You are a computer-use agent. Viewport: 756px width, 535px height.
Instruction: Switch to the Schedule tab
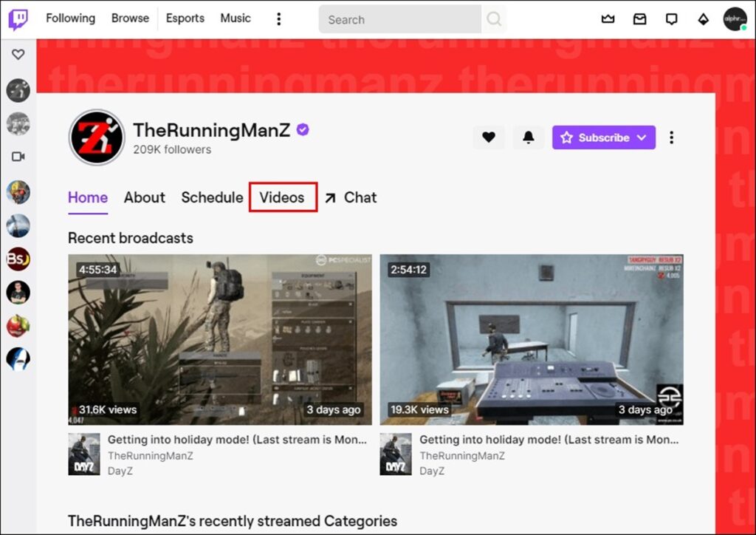pos(212,197)
